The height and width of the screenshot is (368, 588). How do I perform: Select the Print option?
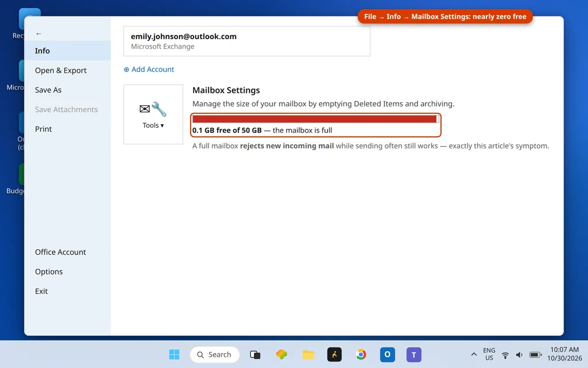click(68, 129)
